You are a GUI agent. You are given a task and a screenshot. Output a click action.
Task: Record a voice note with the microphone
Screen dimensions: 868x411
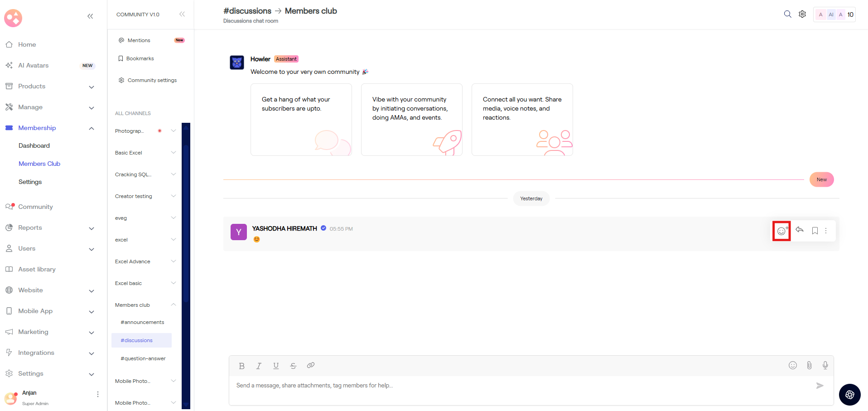point(825,365)
